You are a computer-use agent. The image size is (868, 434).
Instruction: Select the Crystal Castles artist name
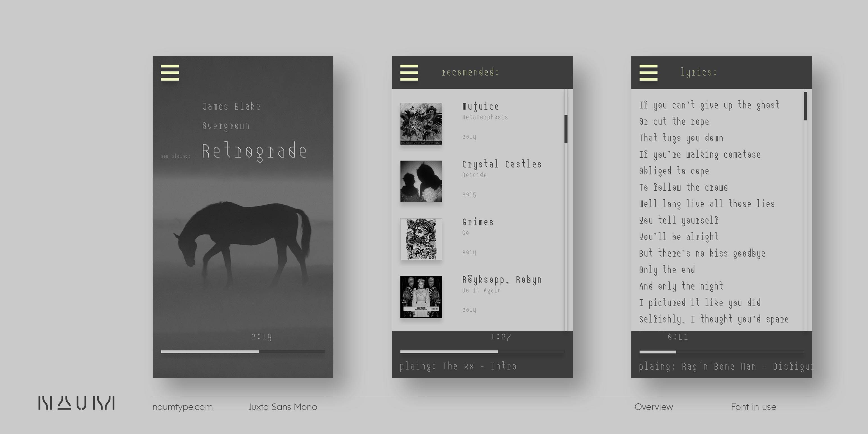coord(502,164)
